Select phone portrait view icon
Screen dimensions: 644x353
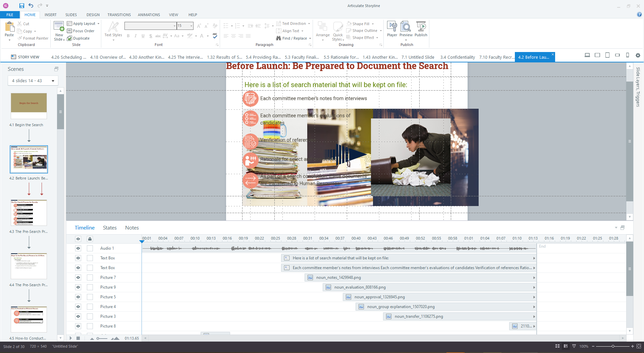tap(628, 55)
